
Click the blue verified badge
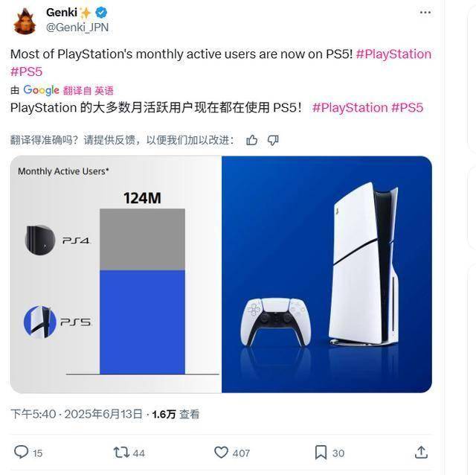(x=101, y=13)
